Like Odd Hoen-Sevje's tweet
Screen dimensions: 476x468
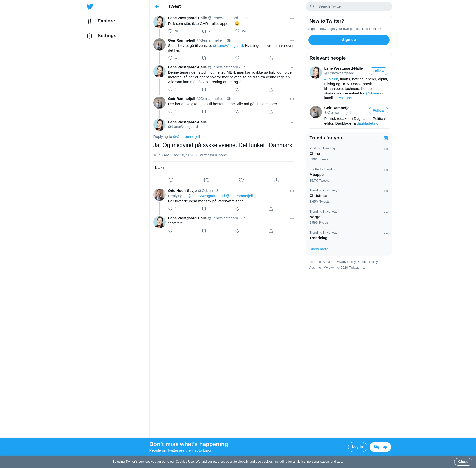pyautogui.click(x=237, y=209)
